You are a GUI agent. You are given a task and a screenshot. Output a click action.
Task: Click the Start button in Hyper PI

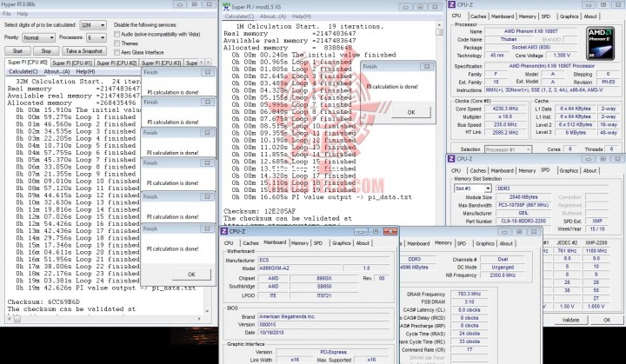(17, 51)
